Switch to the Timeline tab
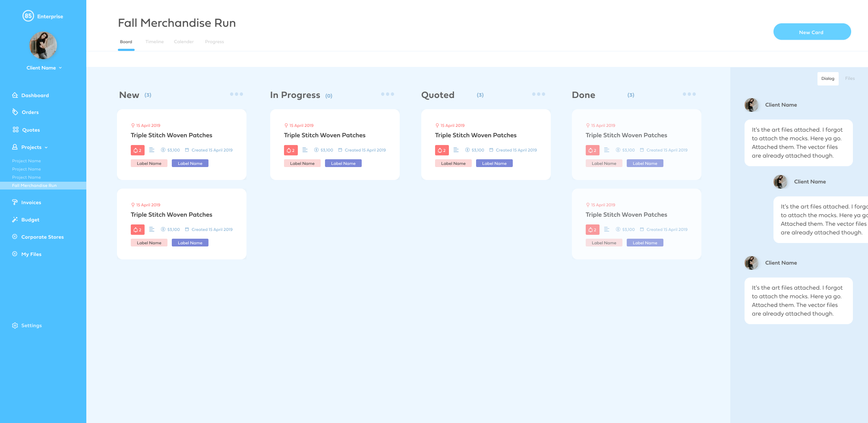 pos(155,41)
